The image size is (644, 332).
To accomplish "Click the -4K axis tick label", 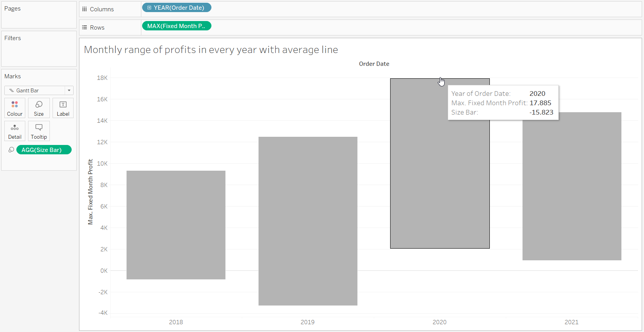I will coord(103,313).
